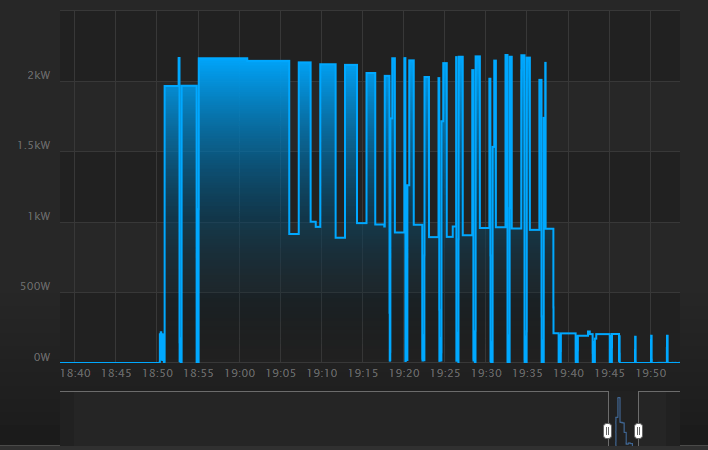Click the 18:45 time axis label
This screenshot has width=708, height=450.
116,373
